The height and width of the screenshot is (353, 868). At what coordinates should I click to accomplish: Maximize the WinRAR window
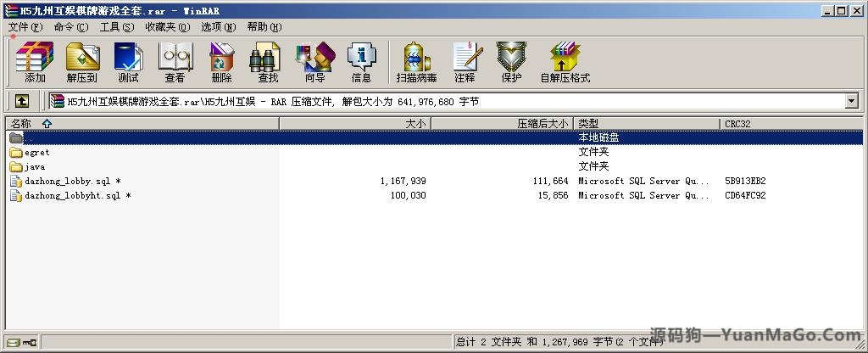point(842,10)
